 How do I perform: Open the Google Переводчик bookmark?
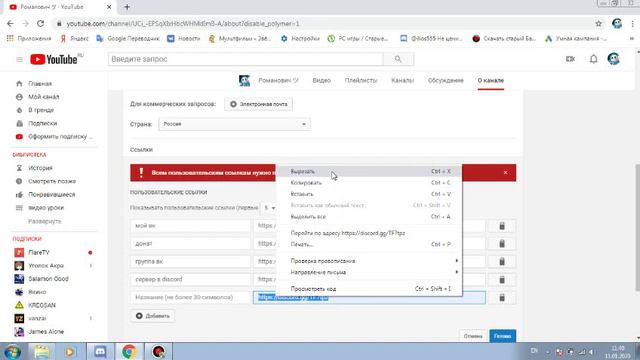(x=128, y=38)
